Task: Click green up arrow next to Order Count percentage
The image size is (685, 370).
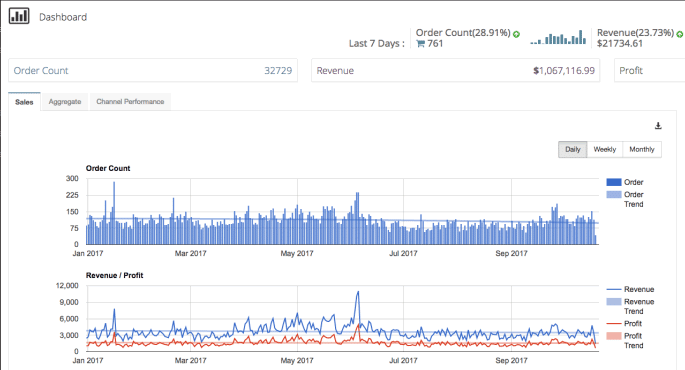Action: (516, 34)
